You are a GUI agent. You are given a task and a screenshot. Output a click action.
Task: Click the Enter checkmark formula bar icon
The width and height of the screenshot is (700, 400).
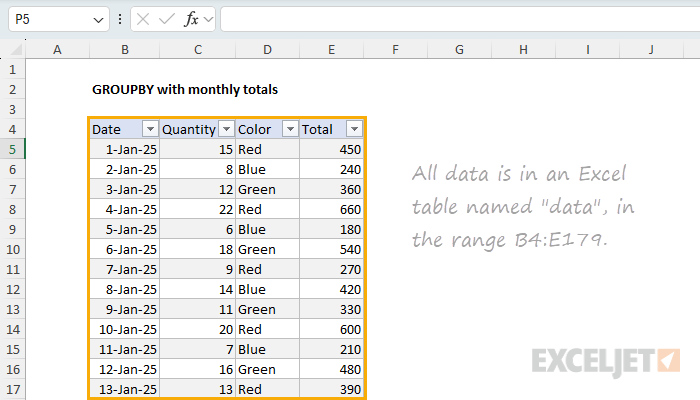[167, 19]
